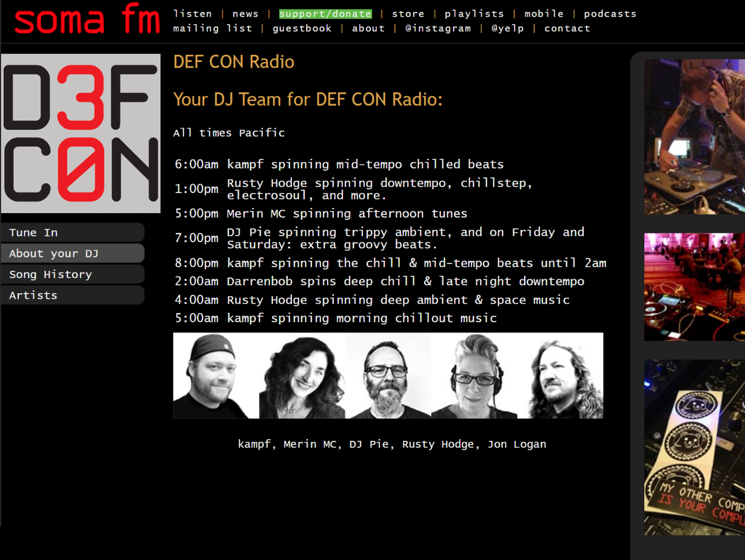Open the contact page link
745x560 pixels.
(x=567, y=28)
